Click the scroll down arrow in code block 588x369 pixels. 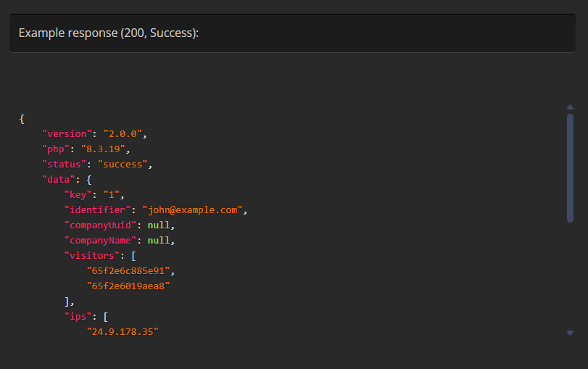coord(570,333)
